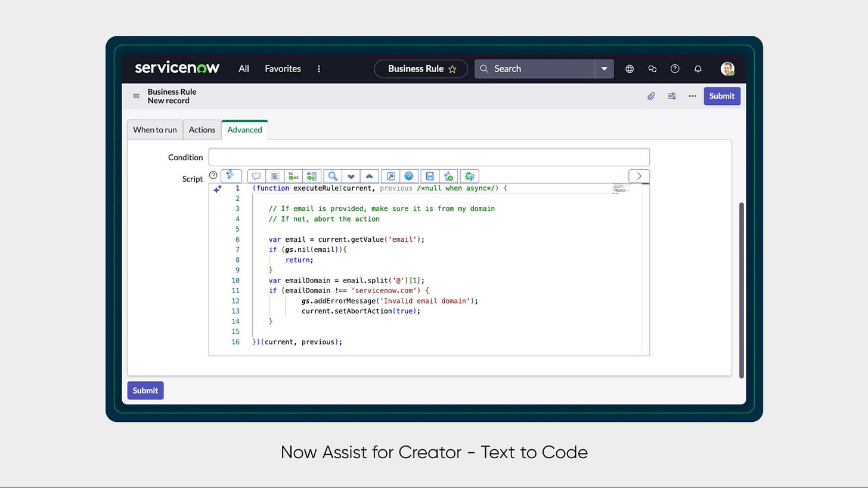The image size is (868, 488).
Task: Click the Business Rule title pill
Action: pyautogui.click(x=421, y=69)
